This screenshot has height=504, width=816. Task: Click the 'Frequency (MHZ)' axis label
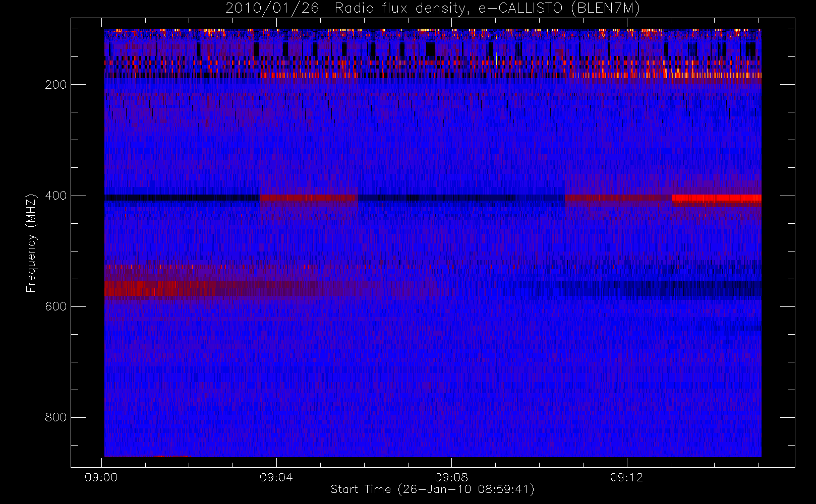pyautogui.click(x=31, y=243)
